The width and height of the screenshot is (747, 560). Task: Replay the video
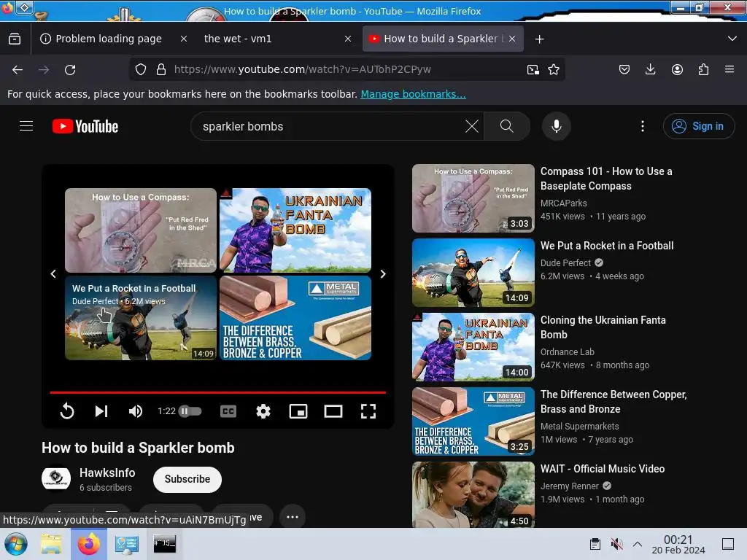[x=67, y=411]
